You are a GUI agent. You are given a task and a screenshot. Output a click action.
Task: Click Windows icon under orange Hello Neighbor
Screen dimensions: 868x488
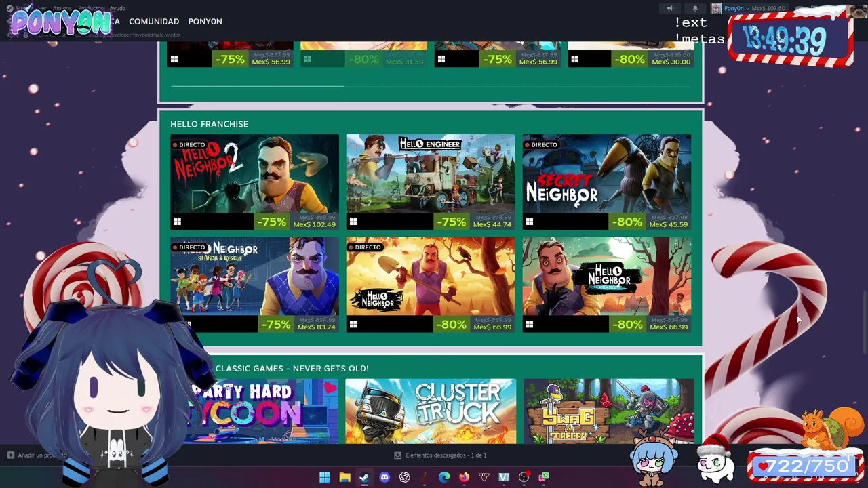click(353, 324)
